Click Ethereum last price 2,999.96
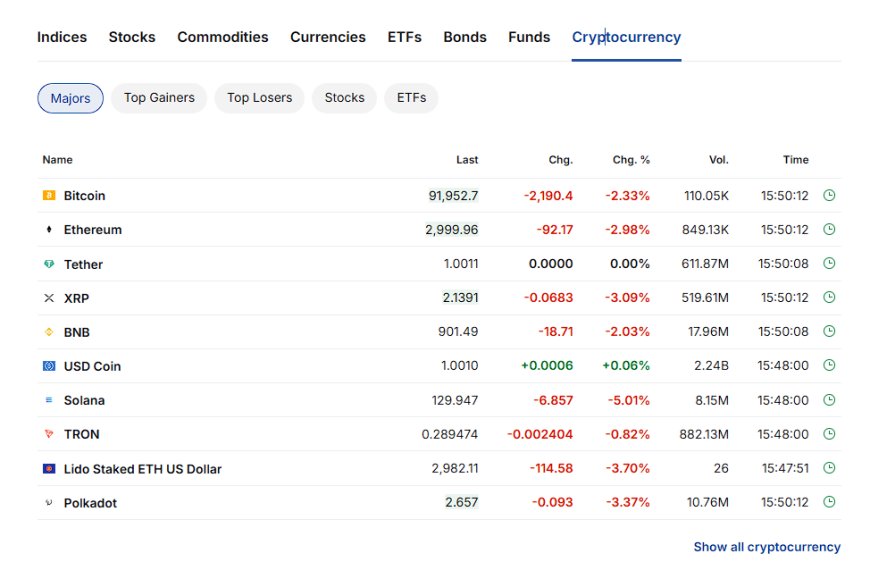This screenshot has height=587, width=870. pyautogui.click(x=452, y=229)
